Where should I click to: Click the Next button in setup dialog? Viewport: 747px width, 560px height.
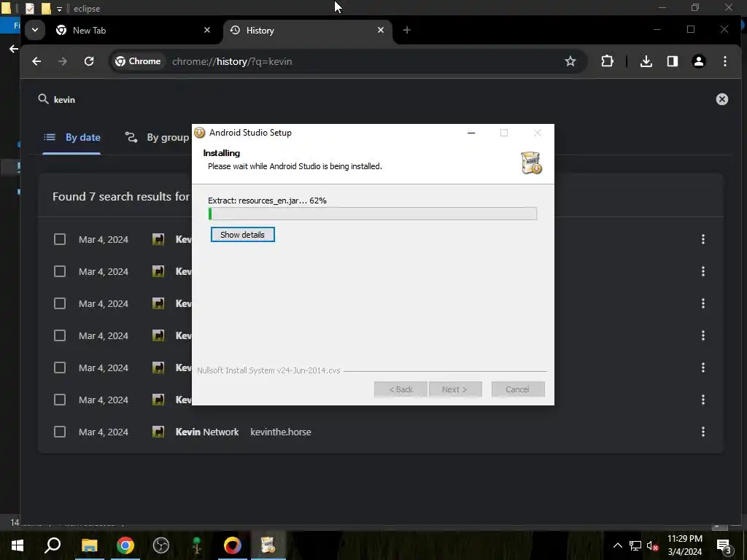454,389
